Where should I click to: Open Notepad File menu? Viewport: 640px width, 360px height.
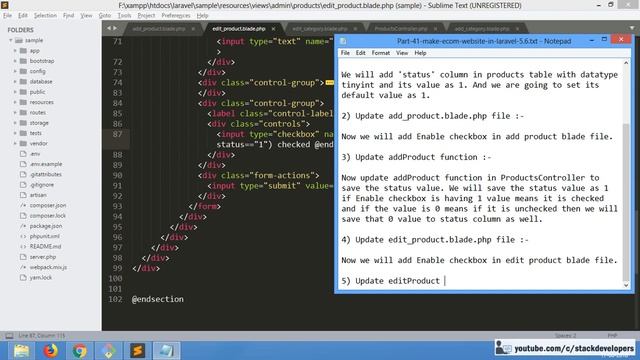(345, 53)
